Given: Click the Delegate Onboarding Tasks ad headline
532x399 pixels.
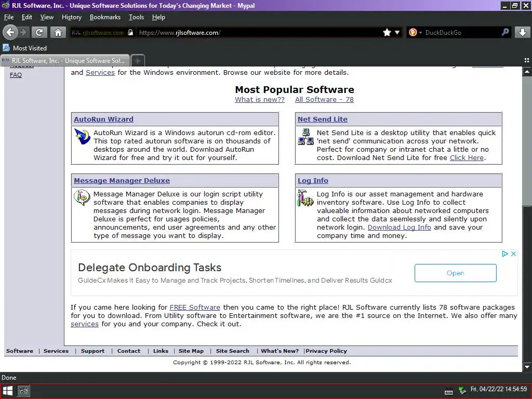Looking at the screenshot, I should click(x=150, y=268).
